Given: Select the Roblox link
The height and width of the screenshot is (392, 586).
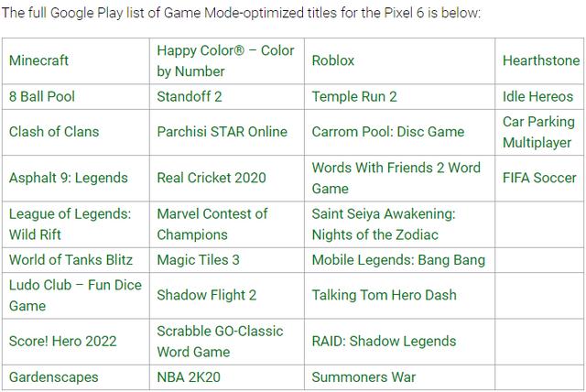Looking at the screenshot, I should [332, 60].
